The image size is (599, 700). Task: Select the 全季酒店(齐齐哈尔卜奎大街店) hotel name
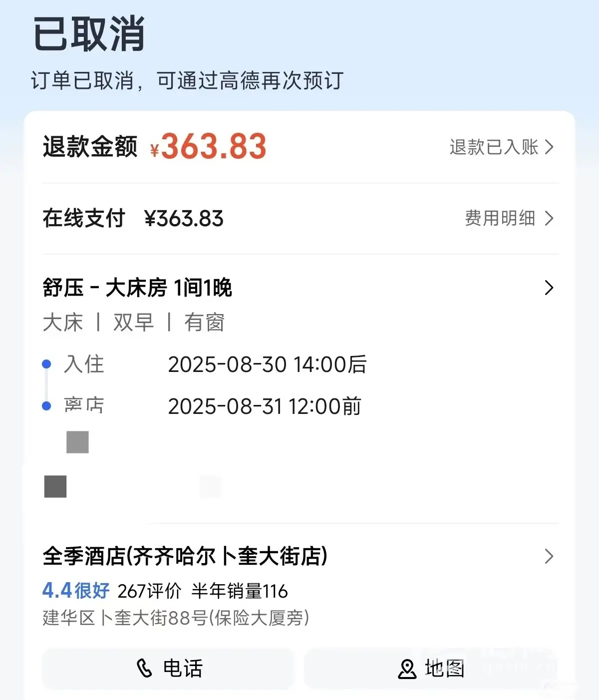click(185, 556)
